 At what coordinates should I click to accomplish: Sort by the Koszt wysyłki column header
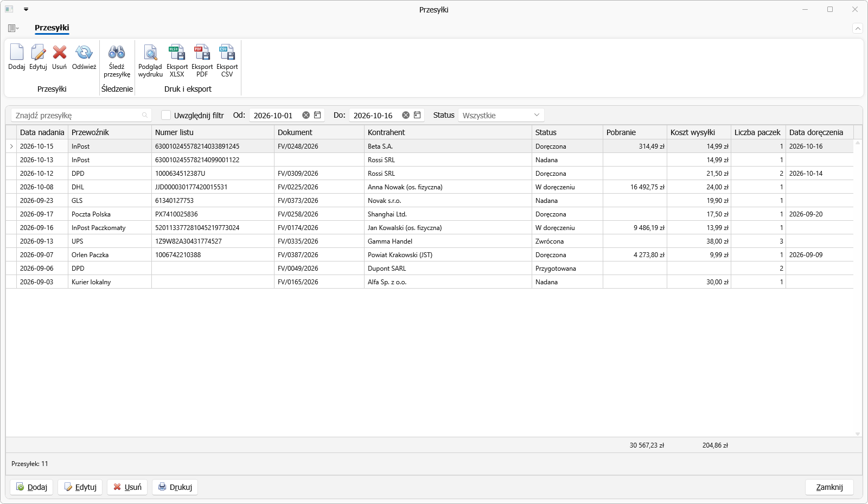click(699, 132)
